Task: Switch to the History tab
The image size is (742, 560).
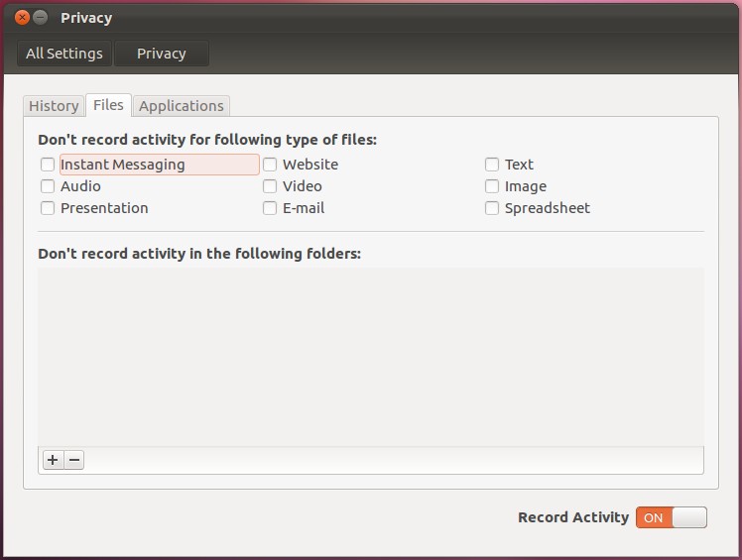Action: pyautogui.click(x=54, y=106)
